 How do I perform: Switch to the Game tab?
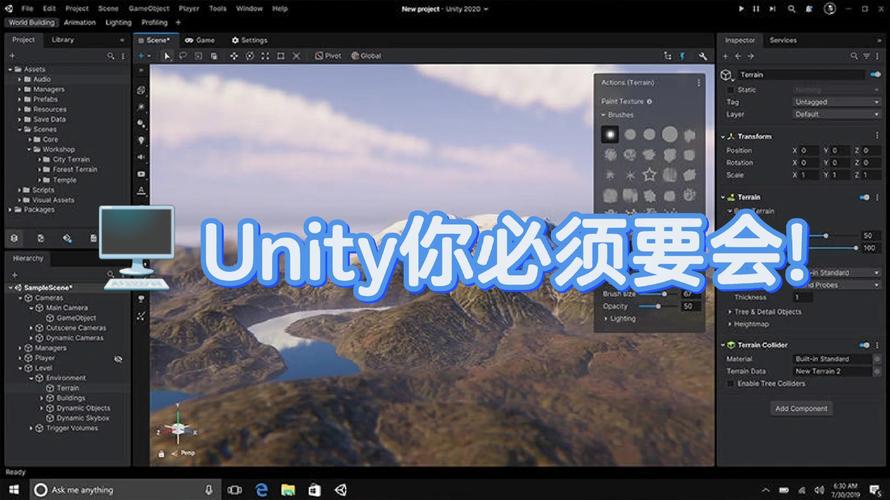tap(200, 40)
